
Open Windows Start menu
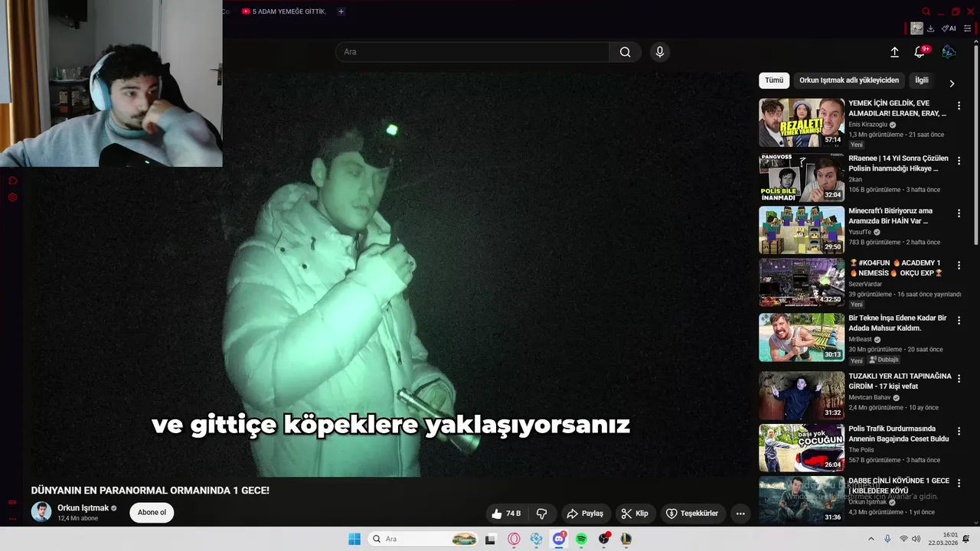click(x=354, y=539)
